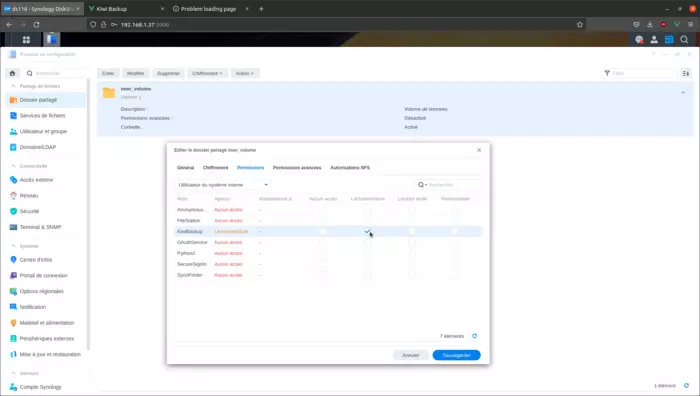This screenshot has width=700, height=396.
Task: Collapse the Système sidebar group
Action: coord(13,246)
